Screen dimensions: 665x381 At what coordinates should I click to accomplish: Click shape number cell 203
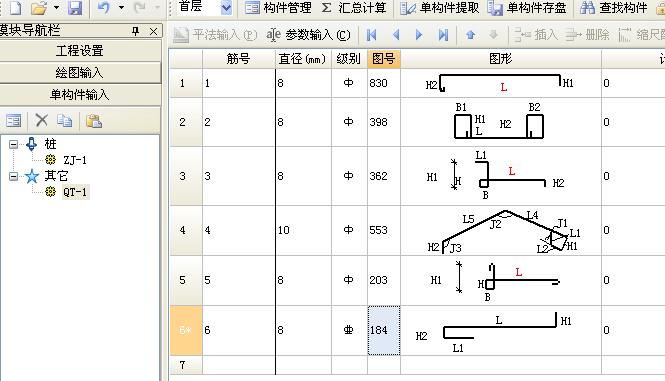pyautogui.click(x=383, y=280)
